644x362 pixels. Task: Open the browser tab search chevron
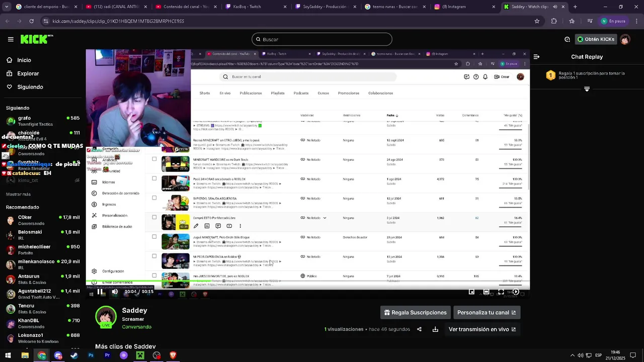[x=7, y=7]
